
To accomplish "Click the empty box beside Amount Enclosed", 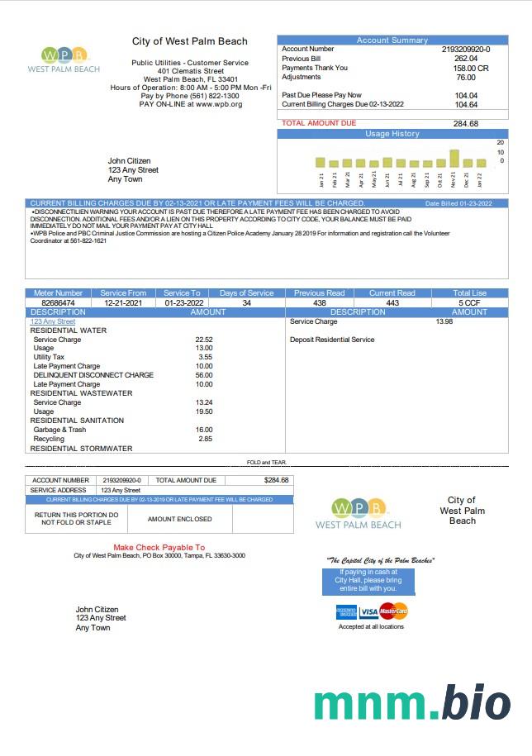I will 262,519.
